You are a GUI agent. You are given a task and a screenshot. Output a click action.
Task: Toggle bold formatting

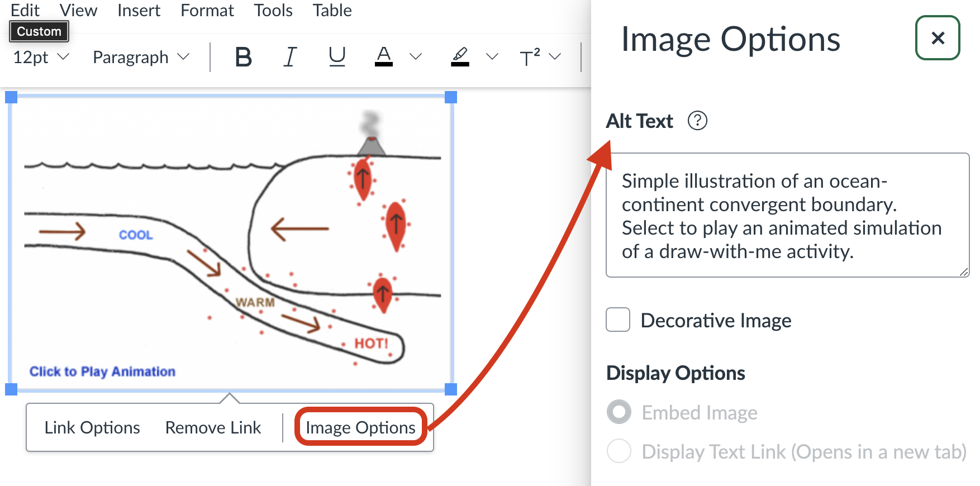pos(243,57)
